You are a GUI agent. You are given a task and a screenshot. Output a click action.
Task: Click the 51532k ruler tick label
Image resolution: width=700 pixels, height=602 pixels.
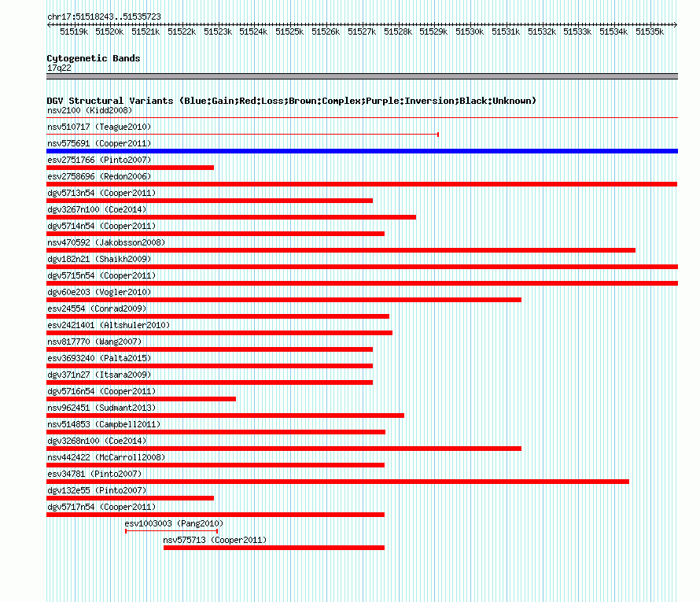pos(542,31)
